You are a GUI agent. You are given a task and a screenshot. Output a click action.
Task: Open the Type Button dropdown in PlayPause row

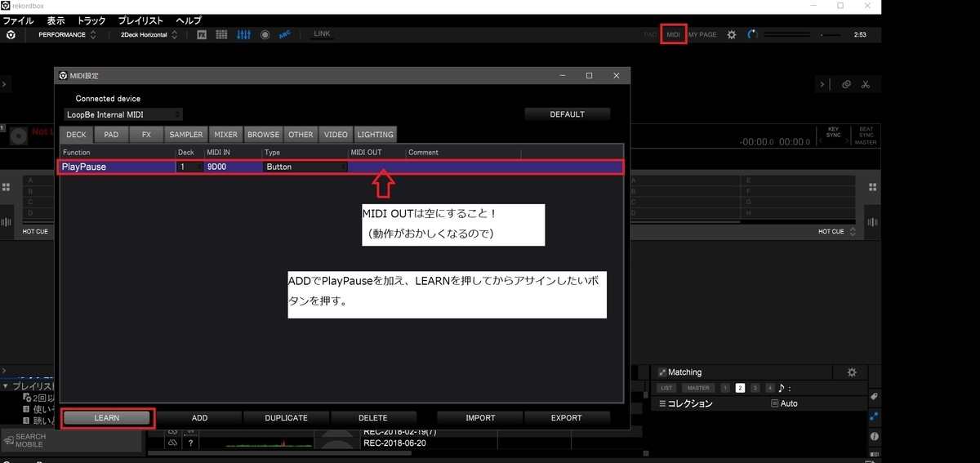pyautogui.click(x=305, y=167)
